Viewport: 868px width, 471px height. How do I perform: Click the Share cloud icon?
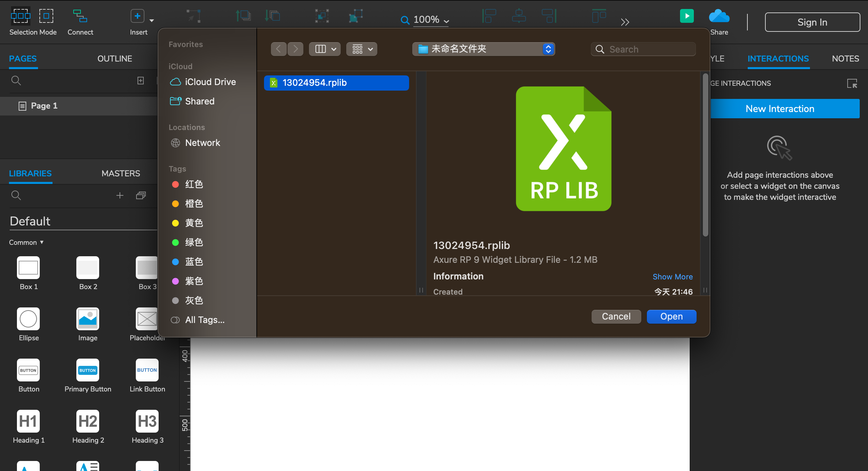coord(719,16)
